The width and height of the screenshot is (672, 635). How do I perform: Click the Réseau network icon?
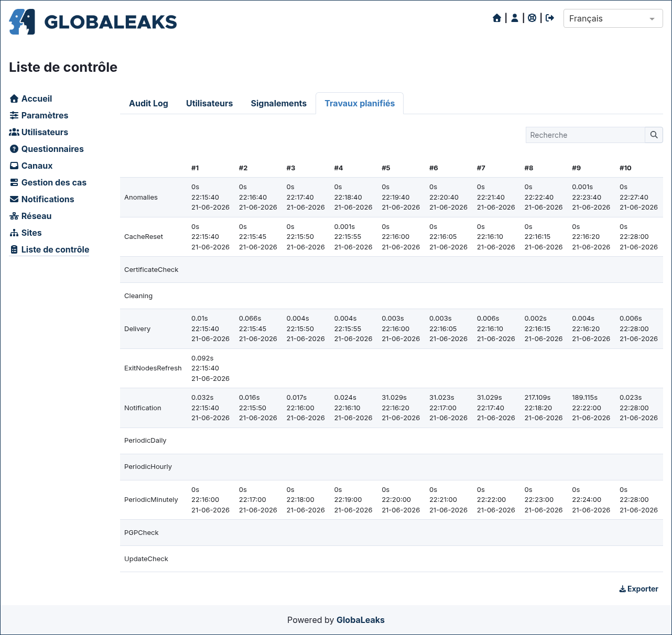point(14,216)
